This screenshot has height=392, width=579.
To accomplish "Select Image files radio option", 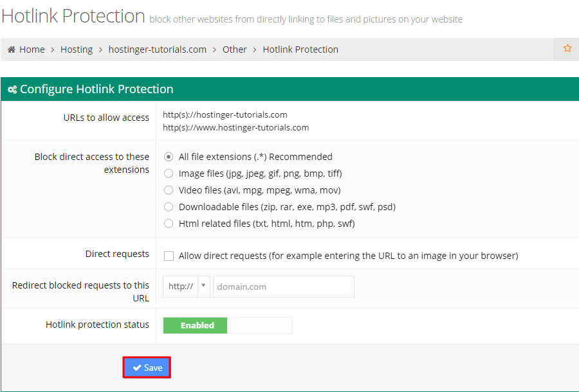I will (169, 174).
